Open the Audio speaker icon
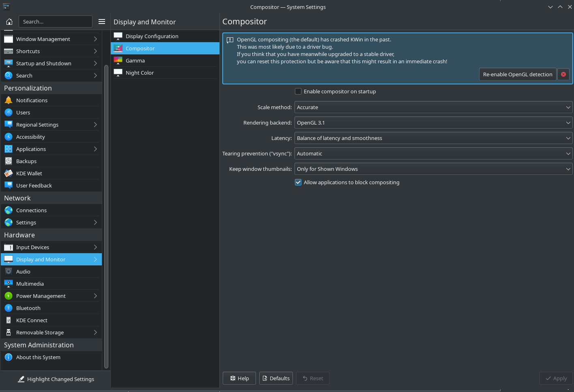This screenshot has height=392, width=574. click(x=9, y=271)
